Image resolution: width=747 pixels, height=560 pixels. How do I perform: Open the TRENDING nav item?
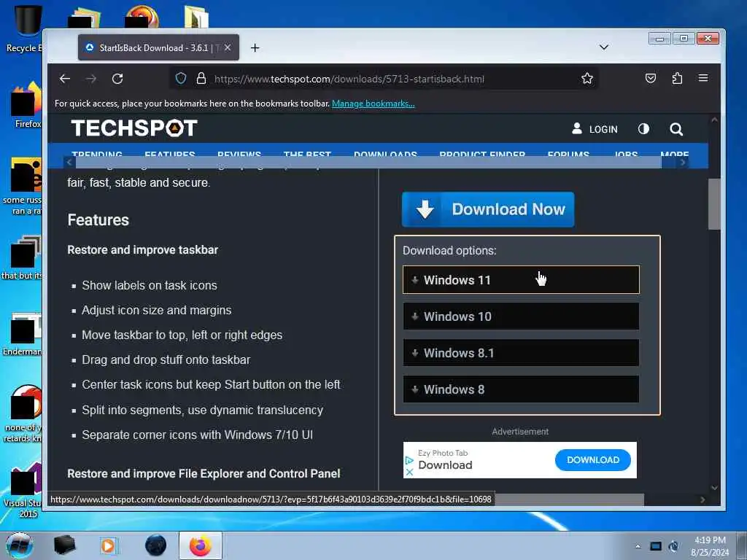click(97, 154)
